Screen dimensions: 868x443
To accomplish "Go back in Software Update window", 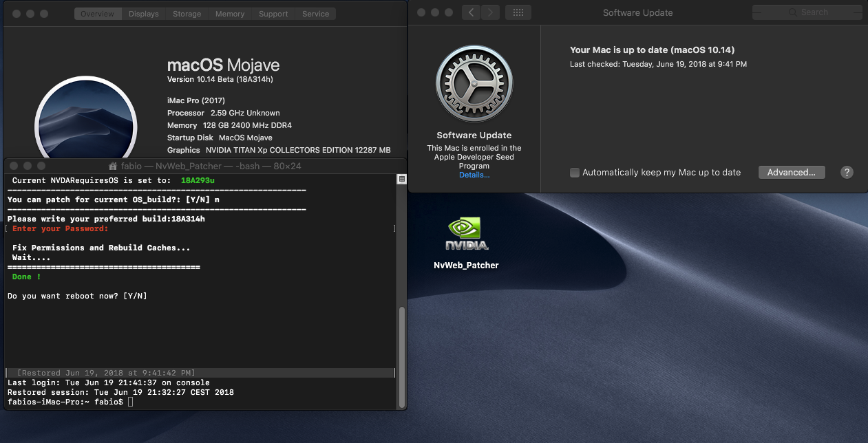I will point(471,12).
